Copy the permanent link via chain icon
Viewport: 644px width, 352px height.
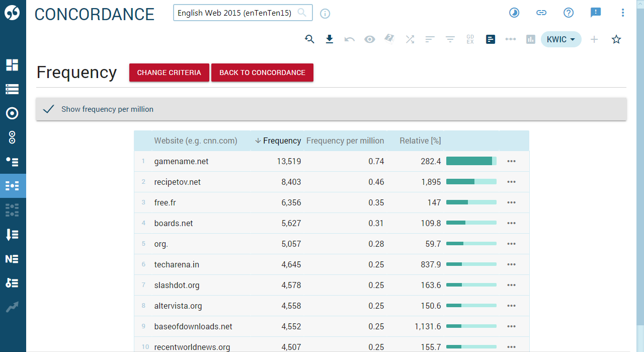pyautogui.click(x=541, y=13)
